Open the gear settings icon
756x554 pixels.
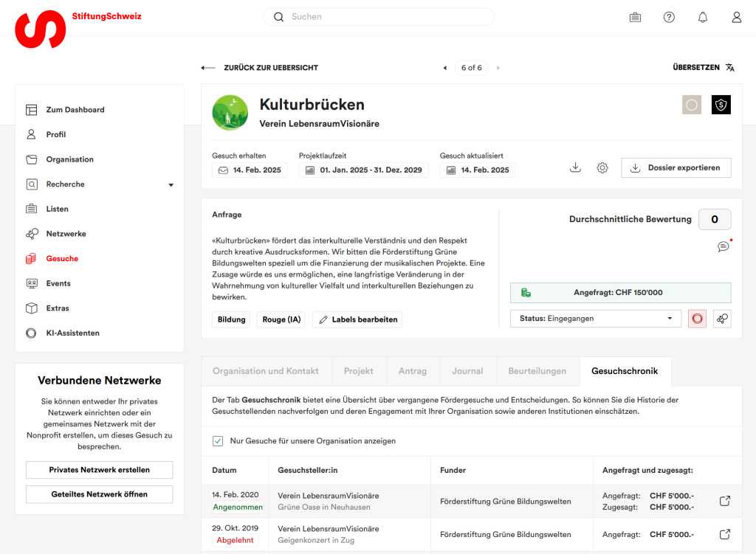click(x=602, y=167)
